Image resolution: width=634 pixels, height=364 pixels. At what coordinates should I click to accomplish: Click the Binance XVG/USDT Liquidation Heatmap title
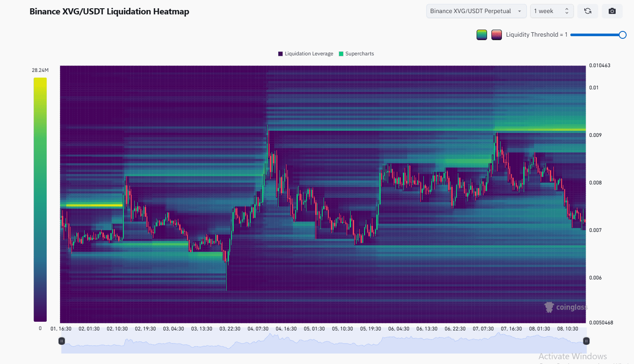click(109, 12)
